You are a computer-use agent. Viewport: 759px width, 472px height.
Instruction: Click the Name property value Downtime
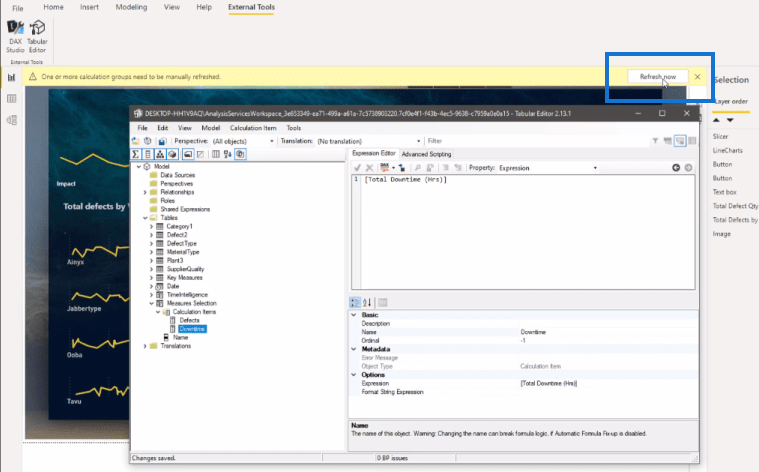[608, 332]
